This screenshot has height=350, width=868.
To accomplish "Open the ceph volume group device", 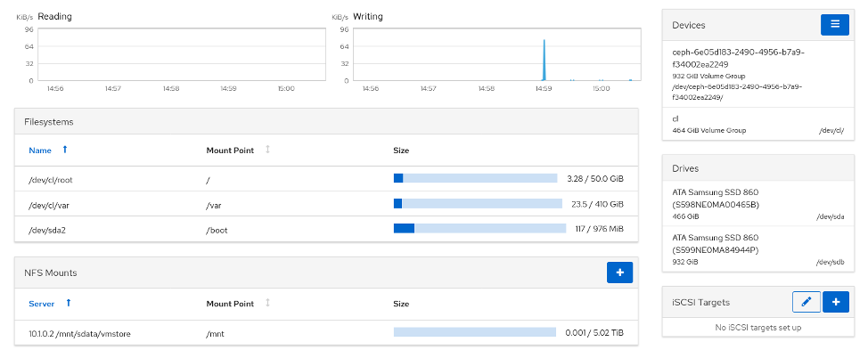I will [x=757, y=74].
